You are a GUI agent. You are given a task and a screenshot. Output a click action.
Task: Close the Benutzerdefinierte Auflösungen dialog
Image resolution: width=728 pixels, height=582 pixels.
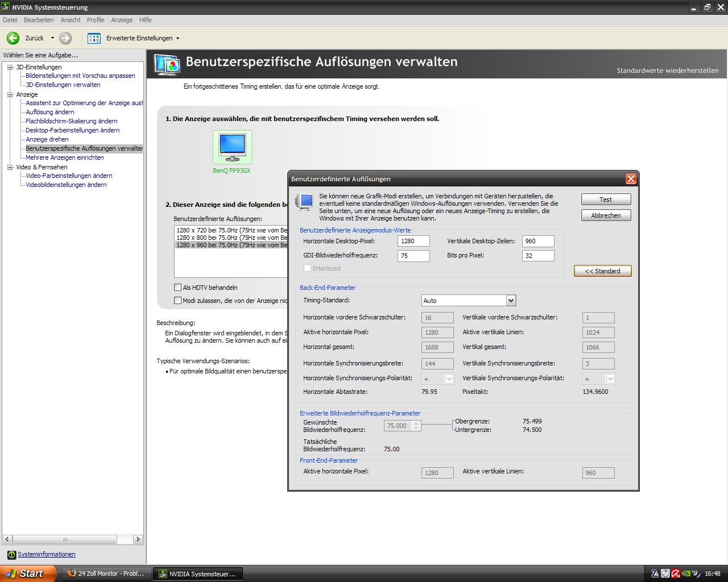coord(631,178)
